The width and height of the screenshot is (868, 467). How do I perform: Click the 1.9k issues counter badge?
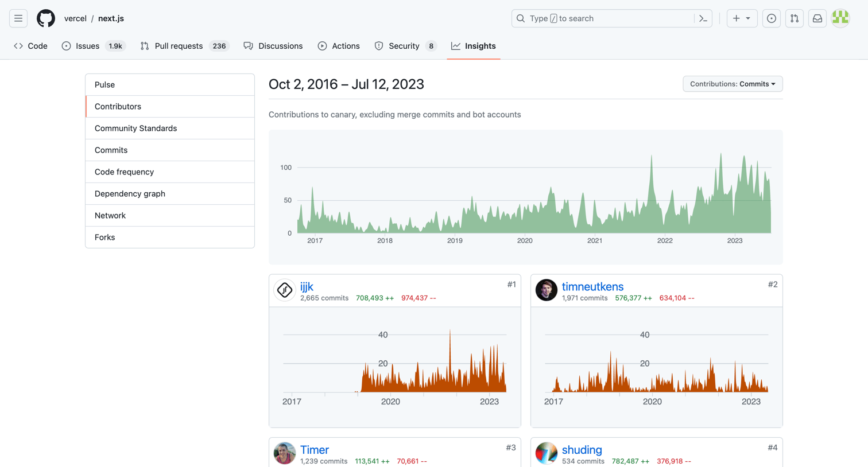point(115,46)
